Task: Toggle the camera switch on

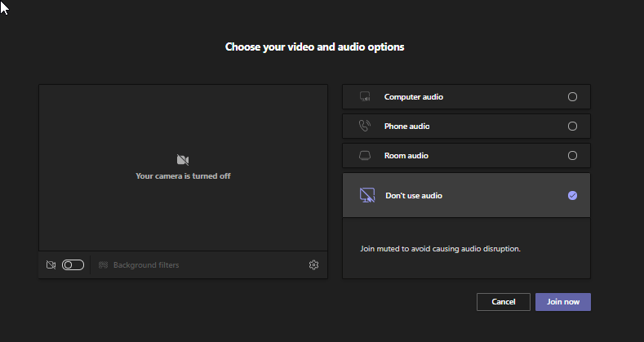Action: click(73, 264)
